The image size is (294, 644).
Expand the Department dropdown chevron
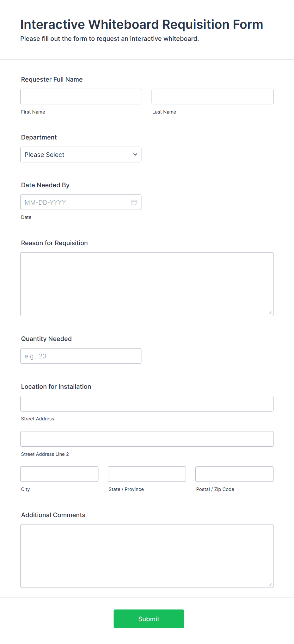[135, 155]
